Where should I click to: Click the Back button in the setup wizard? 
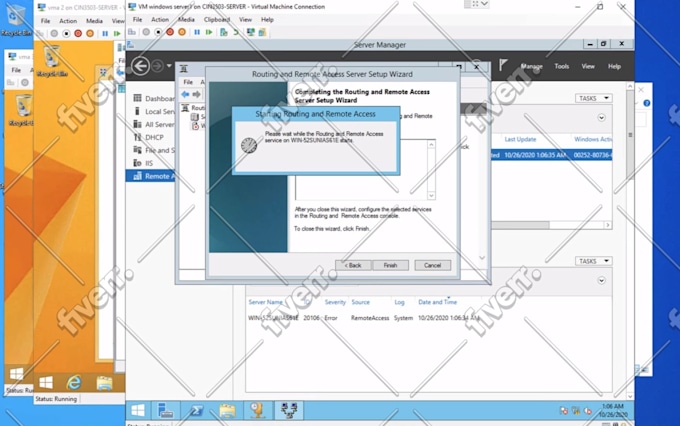[353, 265]
